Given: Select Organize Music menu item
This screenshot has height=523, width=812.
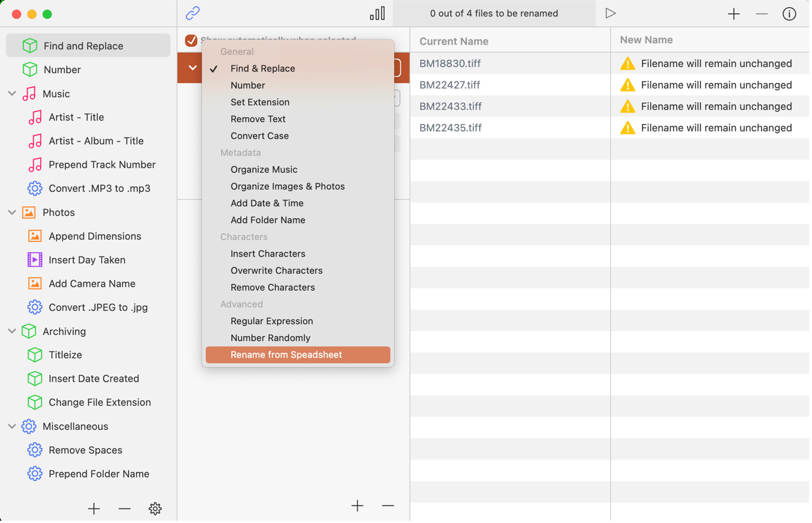Looking at the screenshot, I should (299, 170).
